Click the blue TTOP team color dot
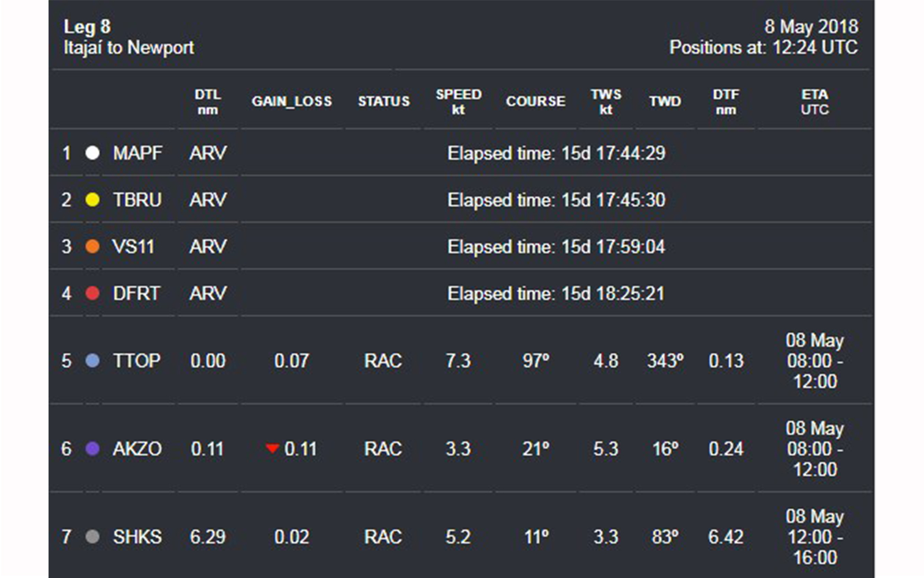This screenshot has height=578, width=924. [x=92, y=361]
